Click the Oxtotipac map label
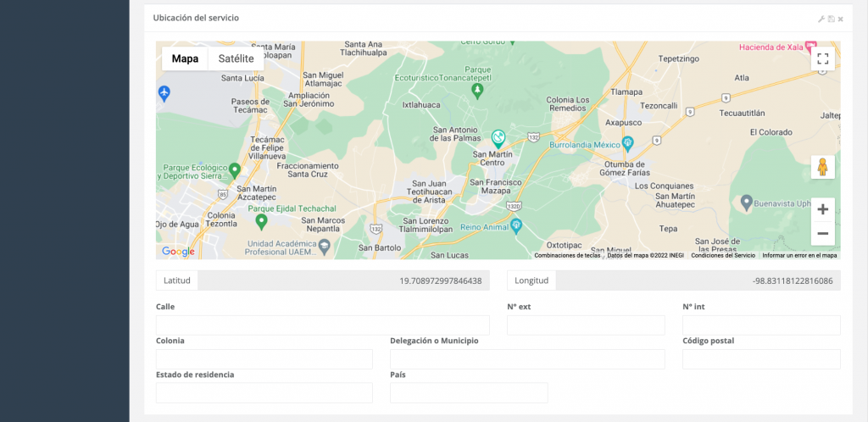This screenshot has height=422, width=868. pos(565,244)
